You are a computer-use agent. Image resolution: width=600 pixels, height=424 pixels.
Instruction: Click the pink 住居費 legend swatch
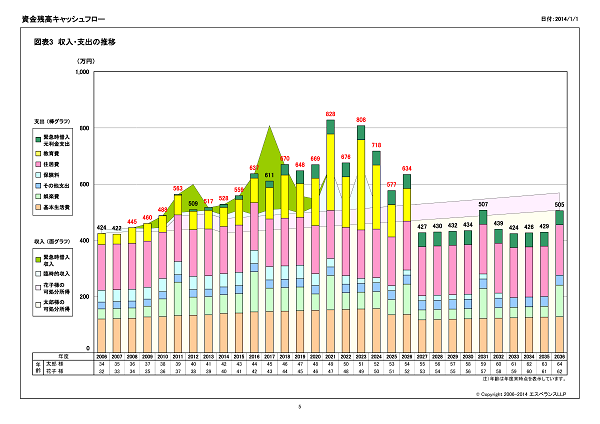pos(38,164)
